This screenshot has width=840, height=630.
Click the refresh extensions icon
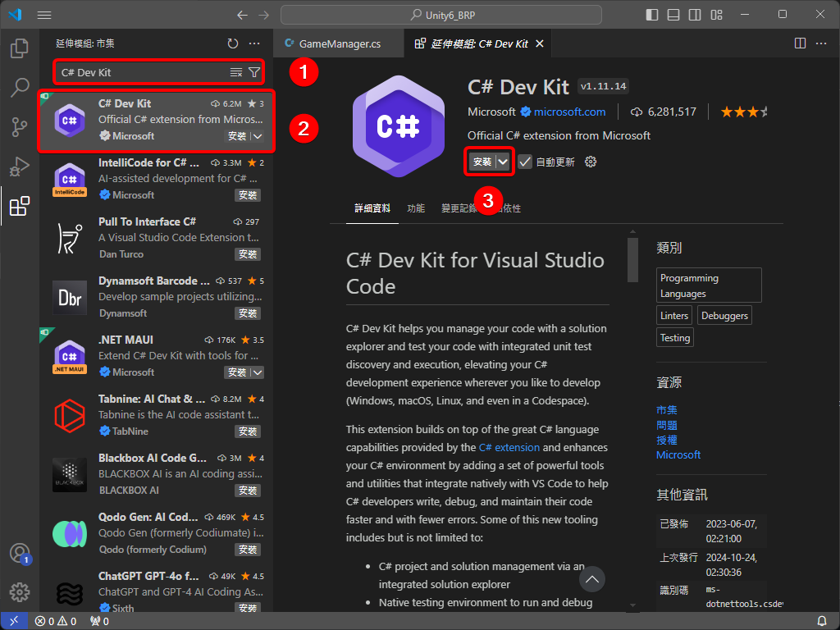[233, 43]
